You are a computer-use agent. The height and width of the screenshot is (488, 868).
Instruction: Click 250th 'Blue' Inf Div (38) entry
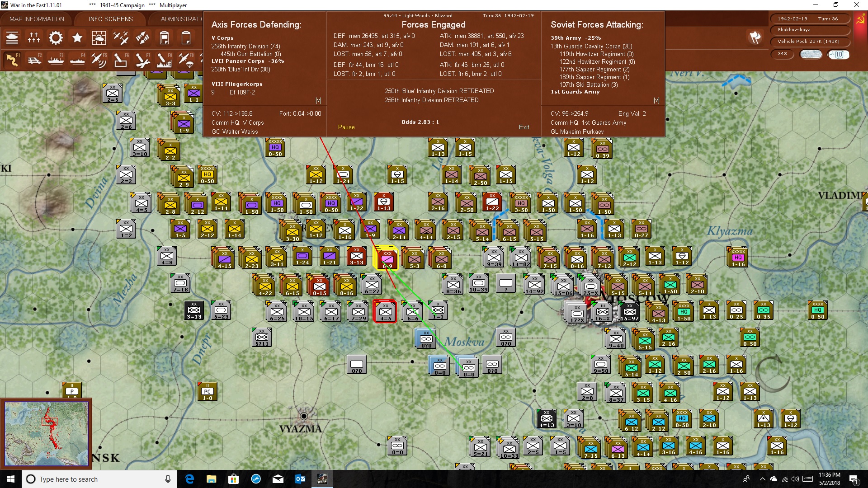click(x=241, y=69)
